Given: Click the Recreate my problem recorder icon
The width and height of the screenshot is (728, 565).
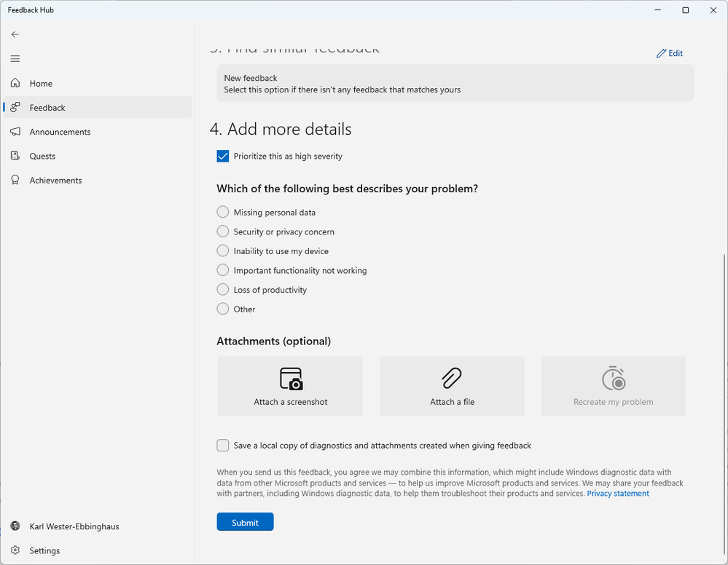Looking at the screenshot, I should [614, 378].
